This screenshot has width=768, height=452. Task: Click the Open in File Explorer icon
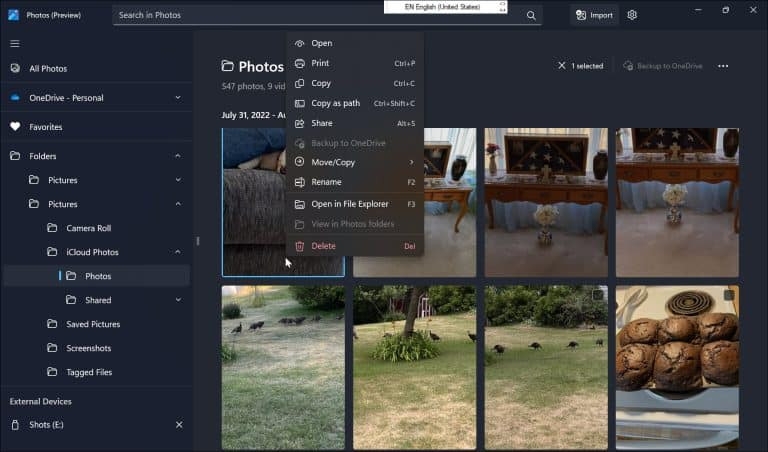tap(300, 204)
